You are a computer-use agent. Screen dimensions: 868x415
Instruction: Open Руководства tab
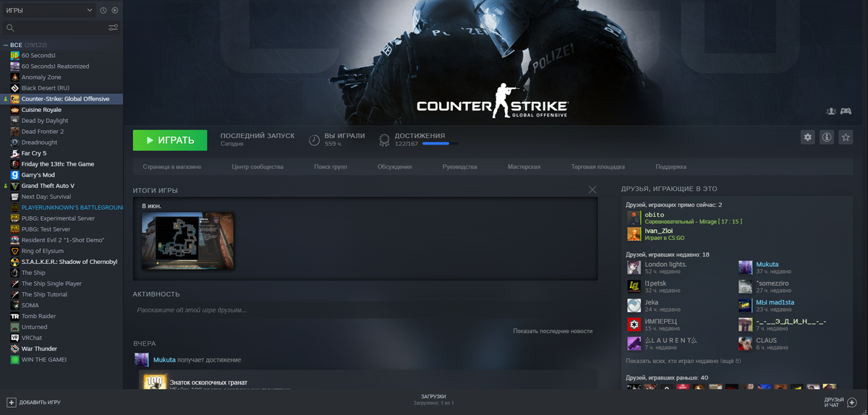click(x=459, y=167)
